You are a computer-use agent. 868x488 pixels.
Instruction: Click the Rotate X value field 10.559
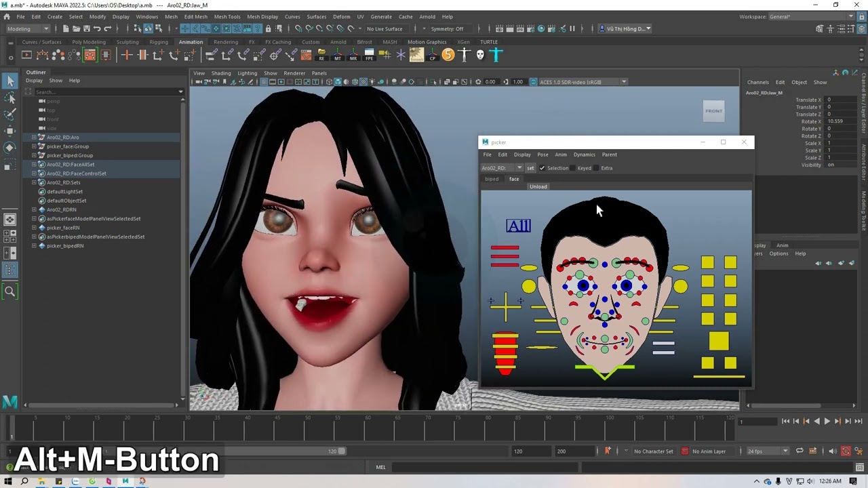click(841, 121)
